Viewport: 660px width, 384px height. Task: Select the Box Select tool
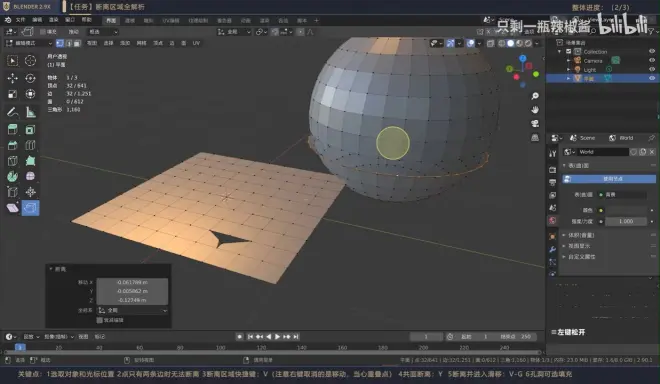pyautogui.click(x=12, y=61)
